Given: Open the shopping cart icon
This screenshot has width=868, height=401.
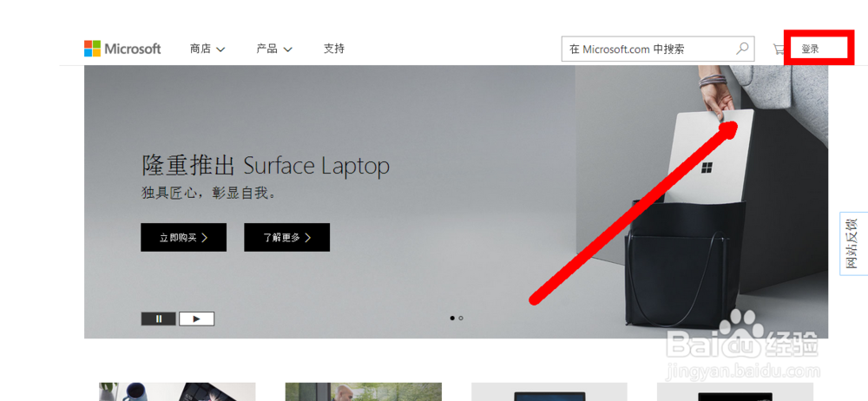Looking at the screenshot, I should pyautogui.click(x=779, y=49).
